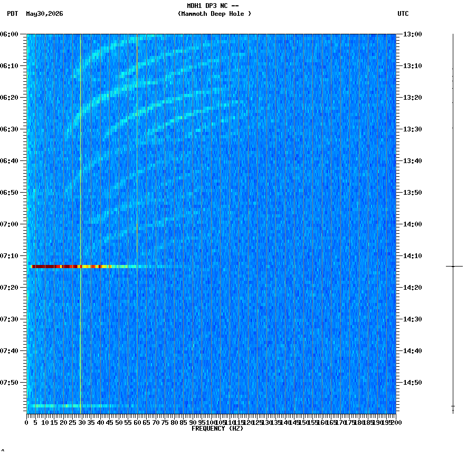The height and width of the screenshot is (456, 476).
Task: Click the small seismogram tick near 14:57
Action: [453, 406]
